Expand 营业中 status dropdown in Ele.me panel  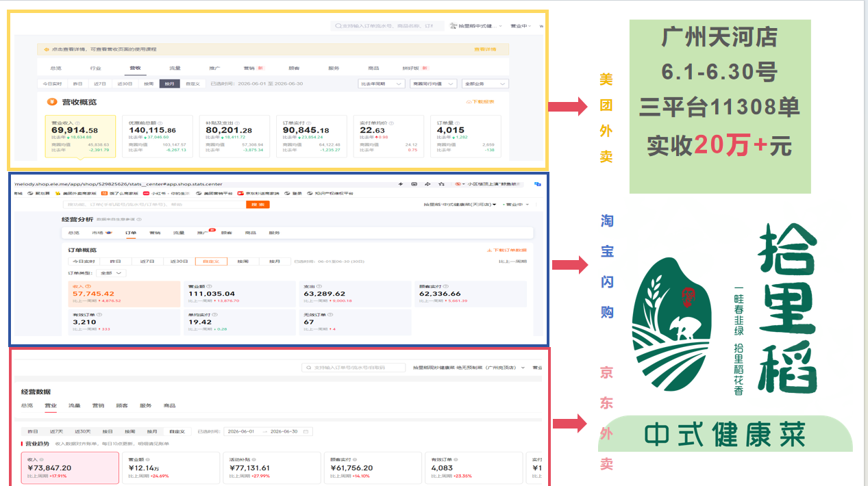517,205
